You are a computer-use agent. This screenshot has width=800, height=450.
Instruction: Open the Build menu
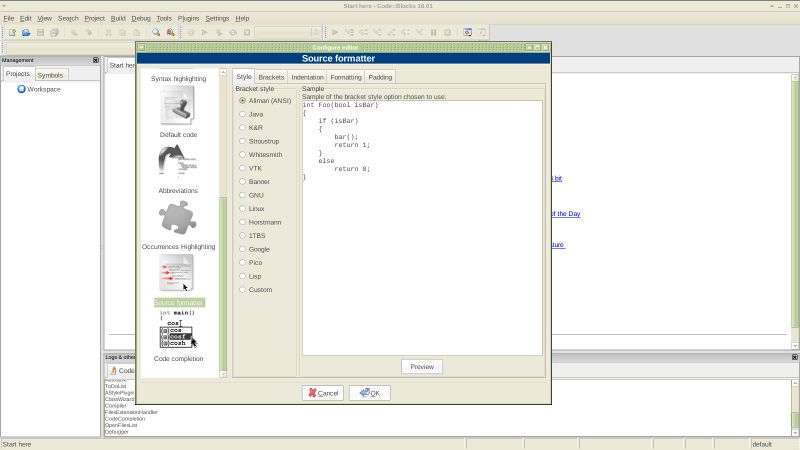118,18
